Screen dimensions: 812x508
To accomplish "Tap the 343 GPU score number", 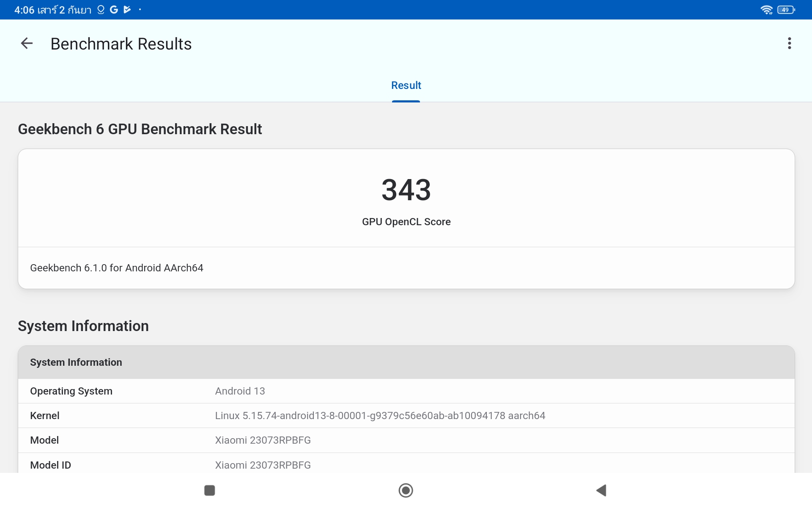I will [x=406, y=190].
